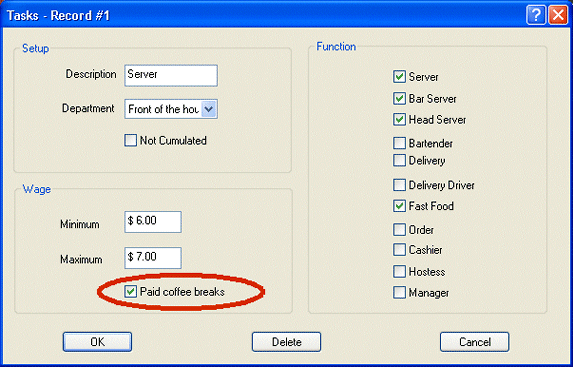Enable the Bartender function
Viewport: 573px width, 367px height.
point(399,143)
